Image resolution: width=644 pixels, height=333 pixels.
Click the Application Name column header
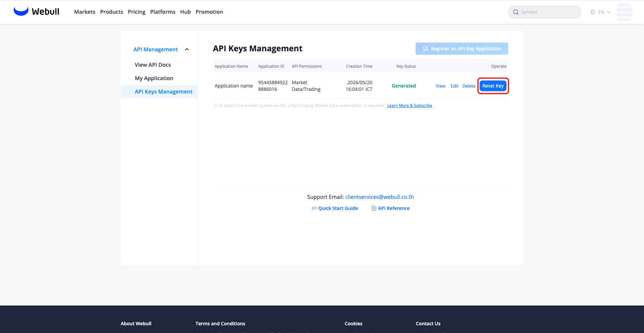click(231, 66)
